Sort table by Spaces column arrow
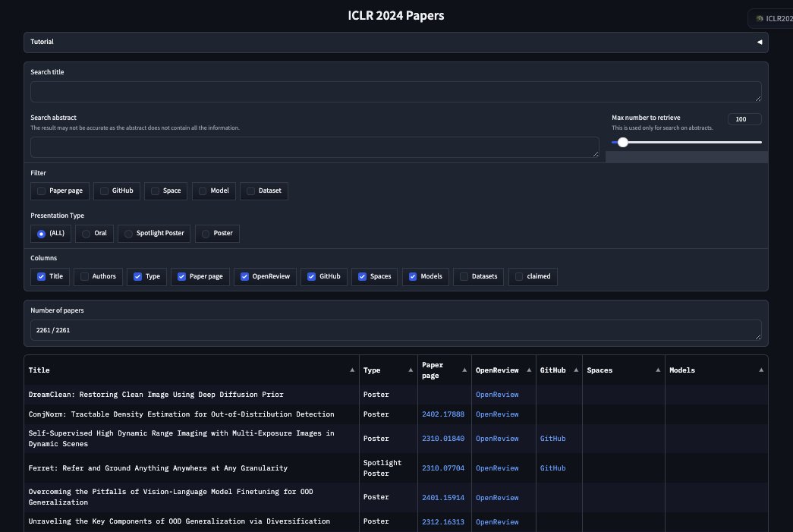 658,370
